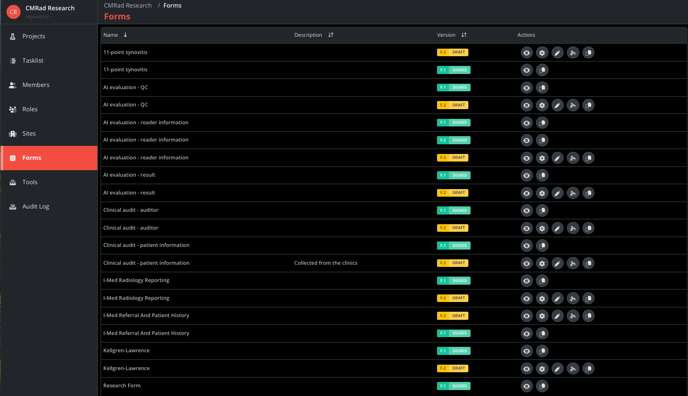Duplicate F.2 signed AI evaluation - reader information
Viewport: 688px width, 396px height.
pyautogui.click(x=542, y=140)
